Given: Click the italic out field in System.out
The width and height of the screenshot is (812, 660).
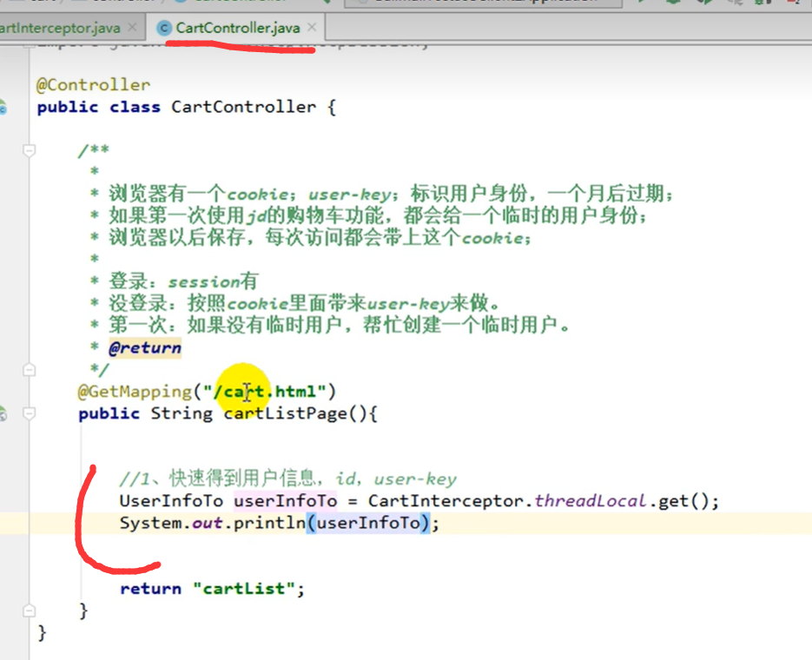Looking at the screenshot, I should (x=208, y=523).
